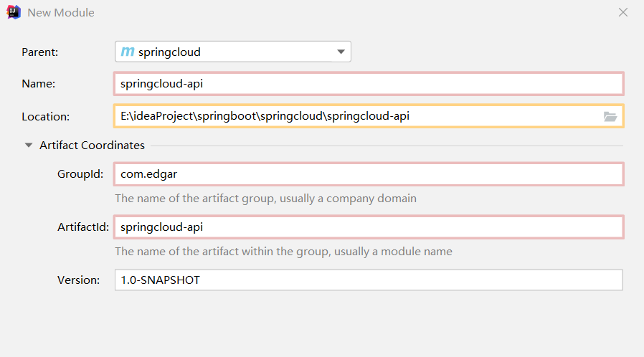
Task: Click the 'Location:' label
Action: click(x=46, y=116)
